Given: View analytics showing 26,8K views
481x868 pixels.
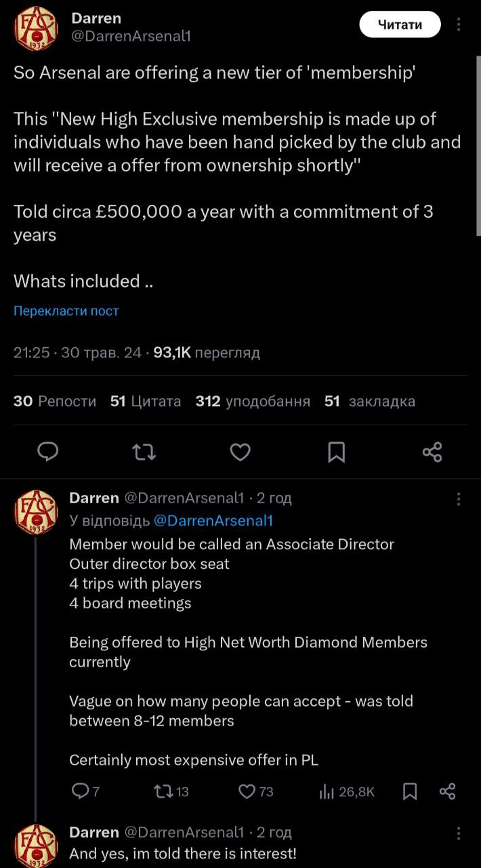Looking at the screenshot, I should (x=346, y=791).
